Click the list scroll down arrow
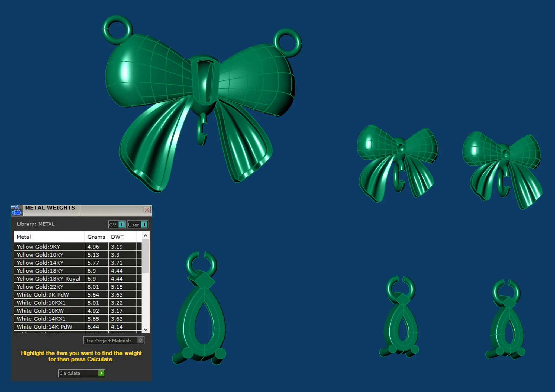This screenshot has width=555, height=392. [146, 329]
